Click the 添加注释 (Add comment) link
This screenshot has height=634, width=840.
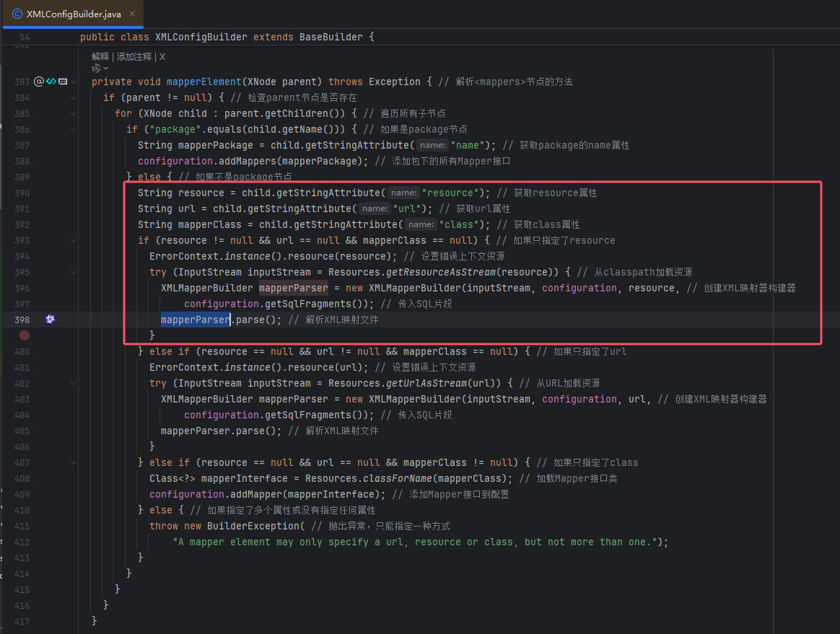click(134, 56)
